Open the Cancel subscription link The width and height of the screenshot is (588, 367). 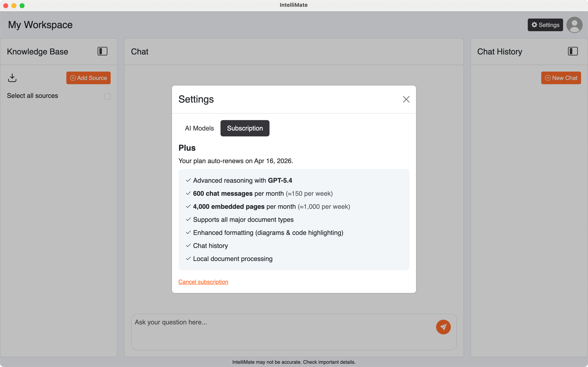pos(203,282)
